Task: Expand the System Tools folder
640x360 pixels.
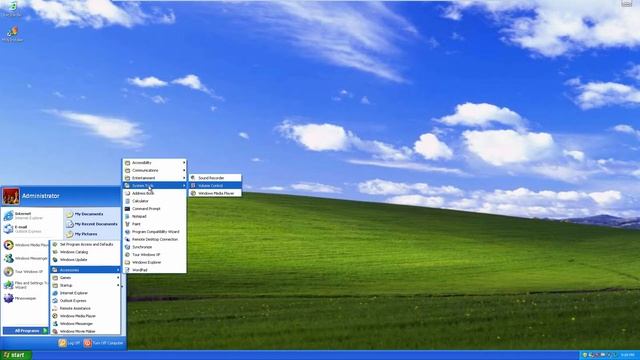Action: (155, 185)
